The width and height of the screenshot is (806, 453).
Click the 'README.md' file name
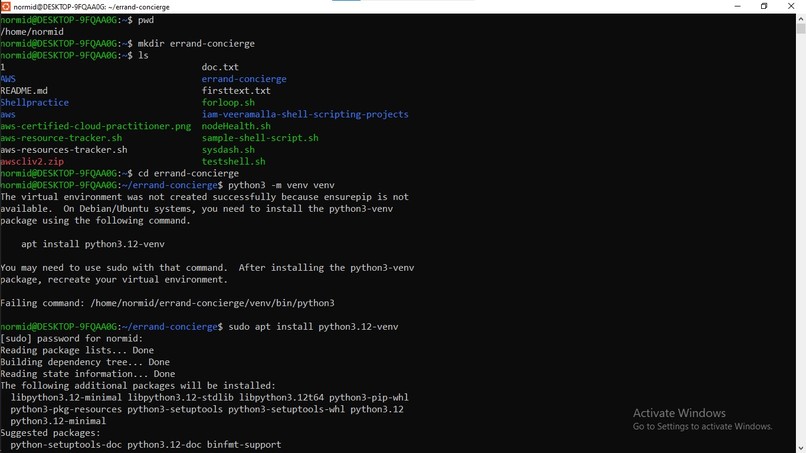coord(24,91)
